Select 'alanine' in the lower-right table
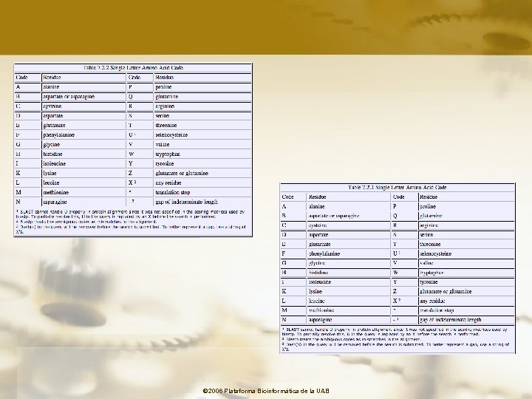532x399 pixels. click(x=316, y=206)
